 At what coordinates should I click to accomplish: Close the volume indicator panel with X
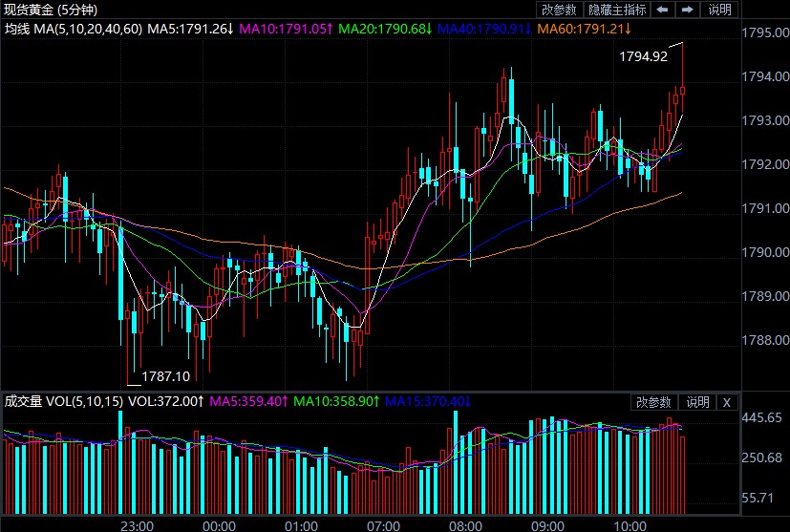727,402
